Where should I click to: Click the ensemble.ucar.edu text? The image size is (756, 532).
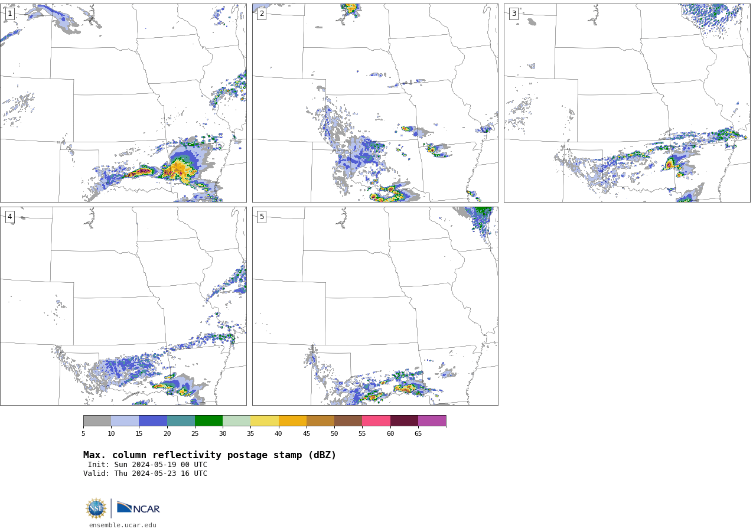(x=123, y=525)
